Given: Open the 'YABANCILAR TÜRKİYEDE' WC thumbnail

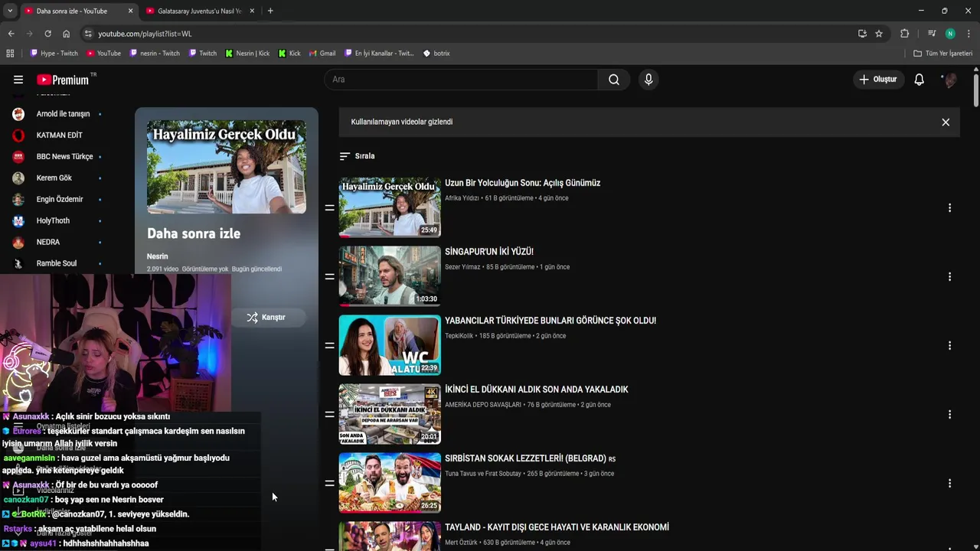Looking at the screenshot, I should tap(390, 345).
